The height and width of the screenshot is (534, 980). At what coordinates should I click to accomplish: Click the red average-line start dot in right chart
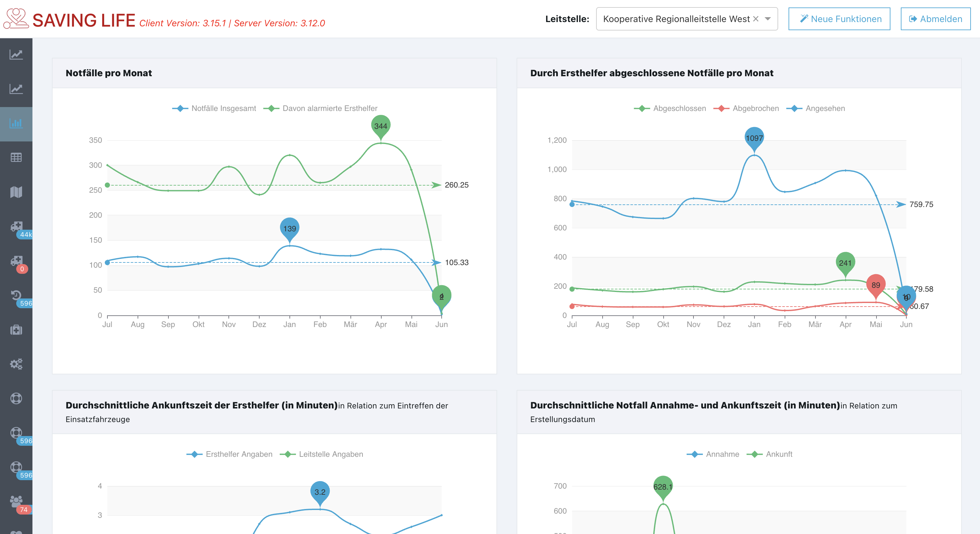click(x=572, y=307)
